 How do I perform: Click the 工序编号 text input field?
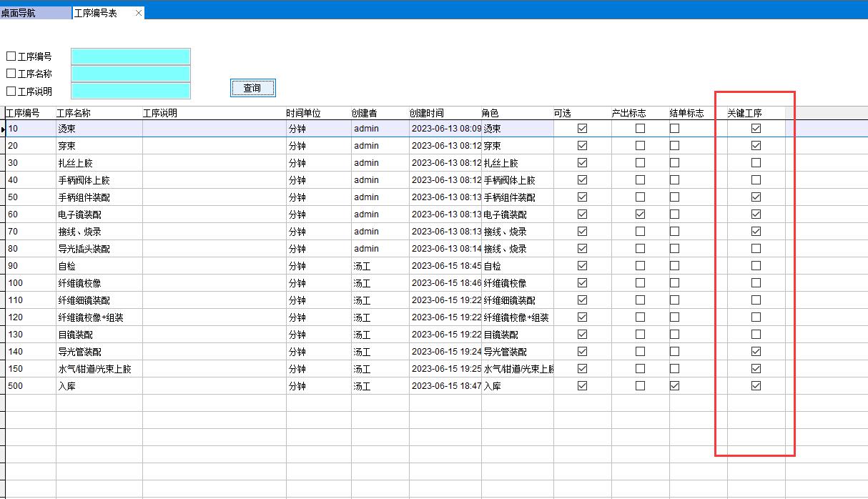(131, 56)
